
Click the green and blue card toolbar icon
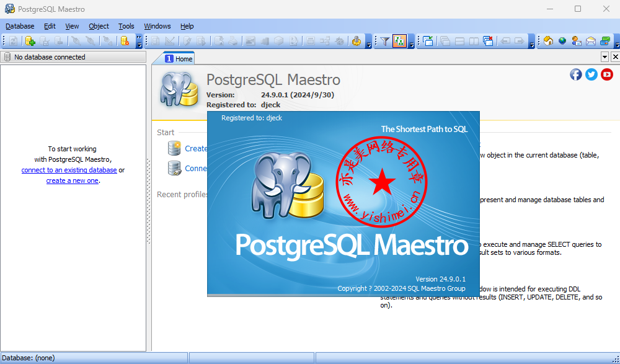point(605,41)
